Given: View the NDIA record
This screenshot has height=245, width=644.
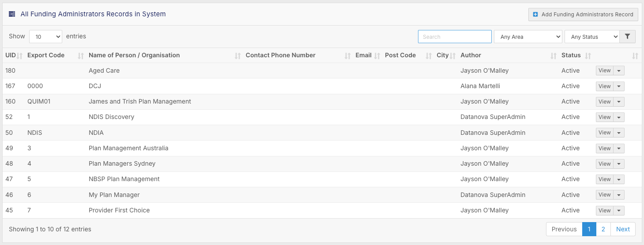Looking at the screenshot, I should tap(604, 133).
